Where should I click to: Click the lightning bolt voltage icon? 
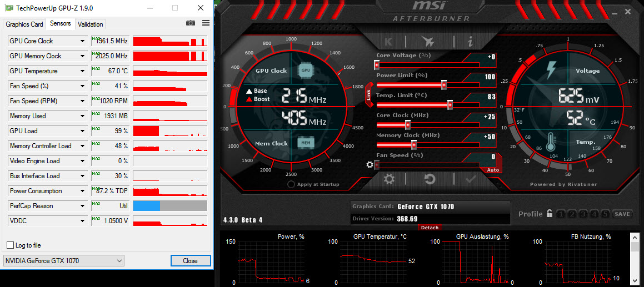point(551,70)
